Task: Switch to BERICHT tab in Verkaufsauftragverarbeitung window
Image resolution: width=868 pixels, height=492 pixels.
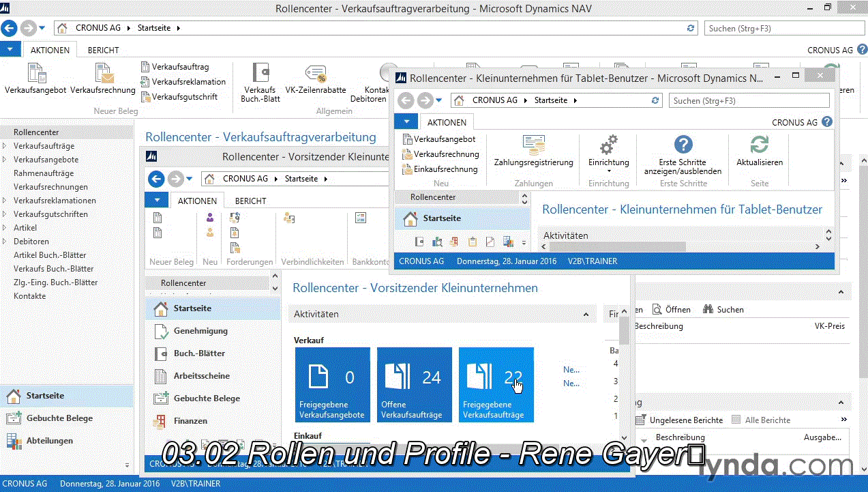Action: tap(103, 50)
